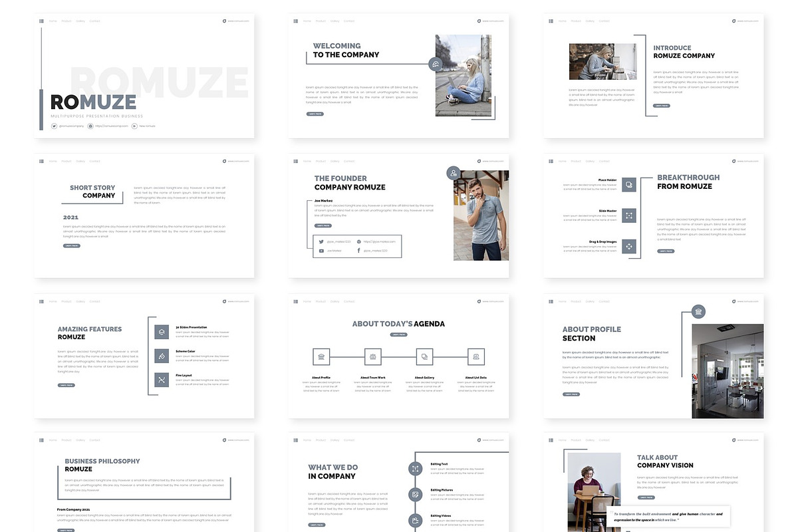This screenshot has height=532, width=798.
Task: Click Learn more button on Introduce Romuze slide
Action: coord(662,105)
